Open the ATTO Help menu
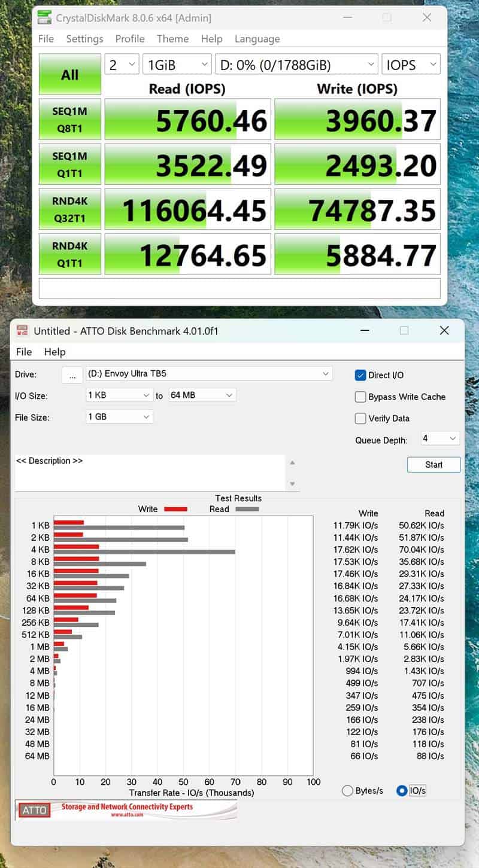The image size is (479, 868). point(54,352)
